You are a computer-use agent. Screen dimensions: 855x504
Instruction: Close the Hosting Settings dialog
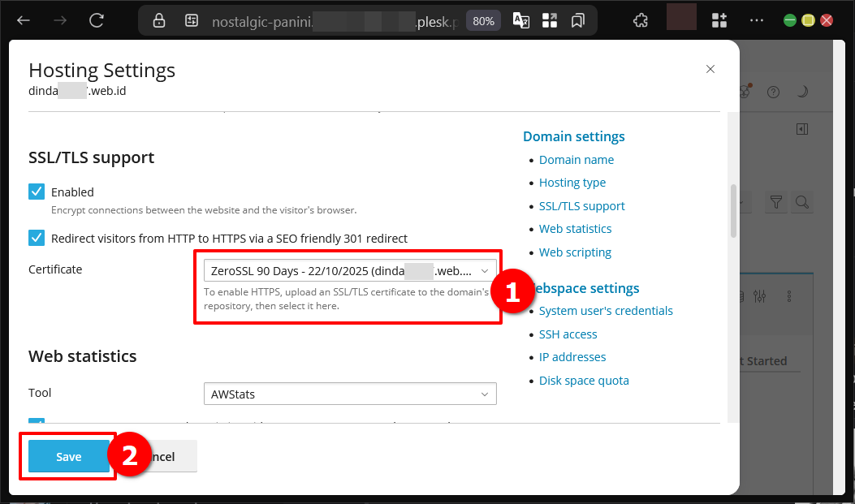click(710, 70)
